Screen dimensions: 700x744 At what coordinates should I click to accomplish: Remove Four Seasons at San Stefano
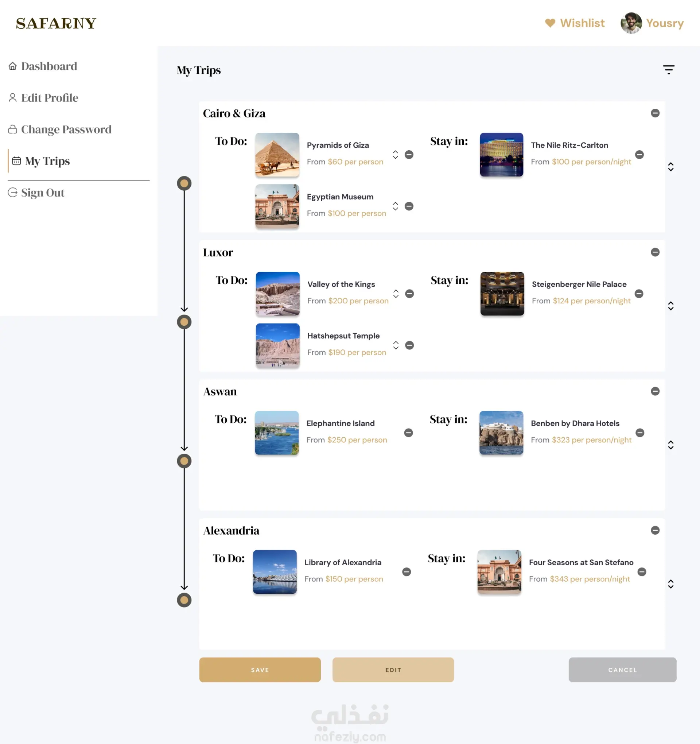point(642,572)
